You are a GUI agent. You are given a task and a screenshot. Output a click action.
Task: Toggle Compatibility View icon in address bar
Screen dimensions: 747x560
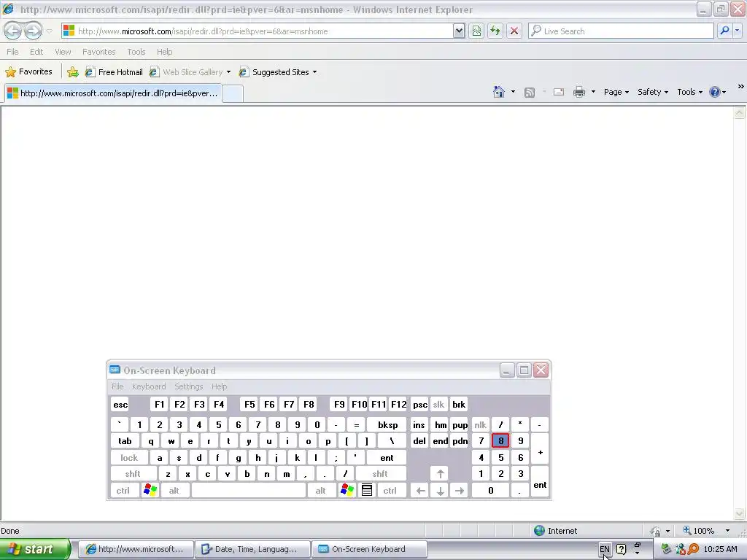476,31
